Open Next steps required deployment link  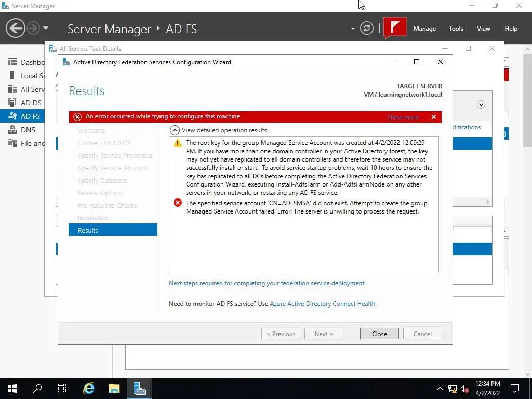[x=267, y=283]
